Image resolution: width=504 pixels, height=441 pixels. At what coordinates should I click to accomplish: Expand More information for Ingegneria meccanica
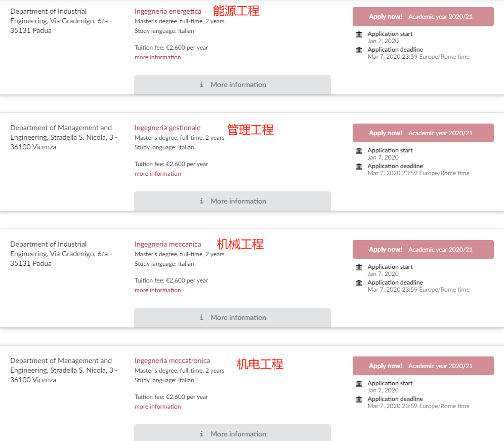click(232, 317)
